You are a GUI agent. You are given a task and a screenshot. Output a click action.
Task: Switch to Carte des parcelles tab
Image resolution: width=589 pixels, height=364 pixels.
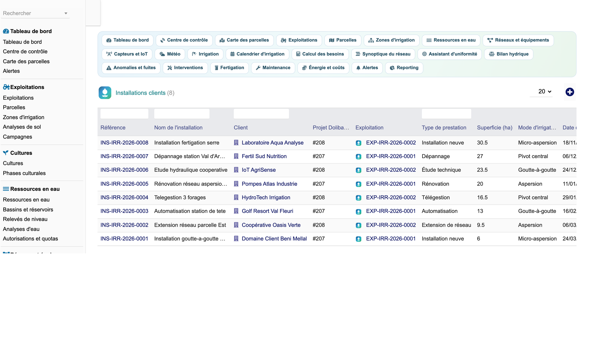[x=244, y=40]
